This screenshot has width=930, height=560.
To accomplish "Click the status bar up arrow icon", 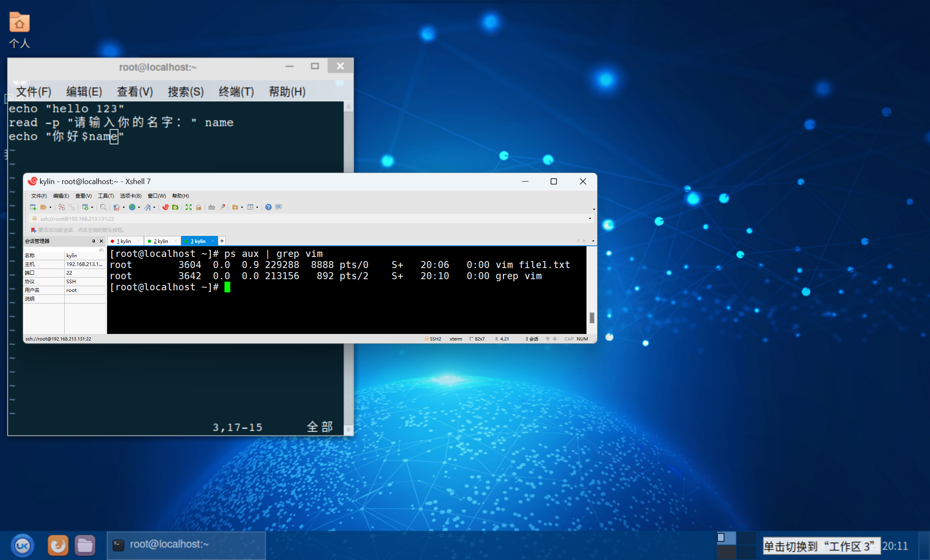I will 548,339.
